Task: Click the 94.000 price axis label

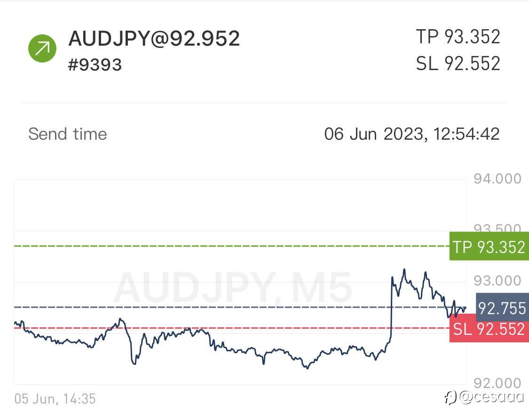Action: (x=497, y=179)
